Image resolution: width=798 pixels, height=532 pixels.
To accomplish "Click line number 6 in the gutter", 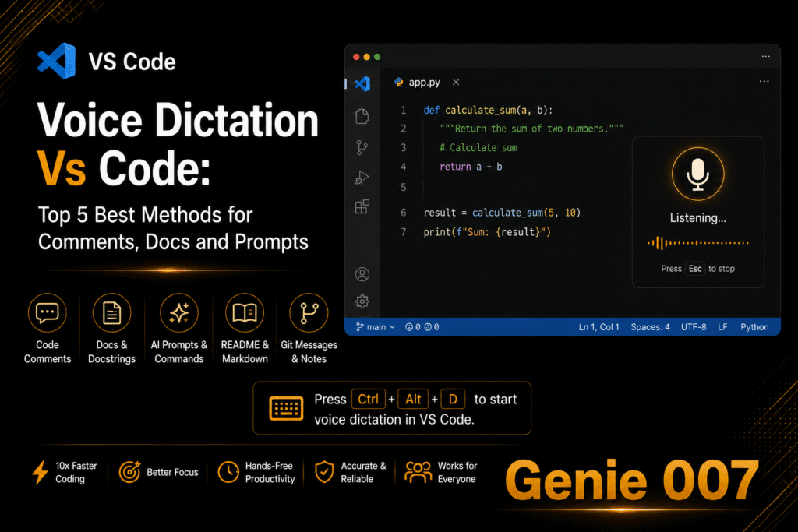I will pyautogui.click(x=404, y=213).
